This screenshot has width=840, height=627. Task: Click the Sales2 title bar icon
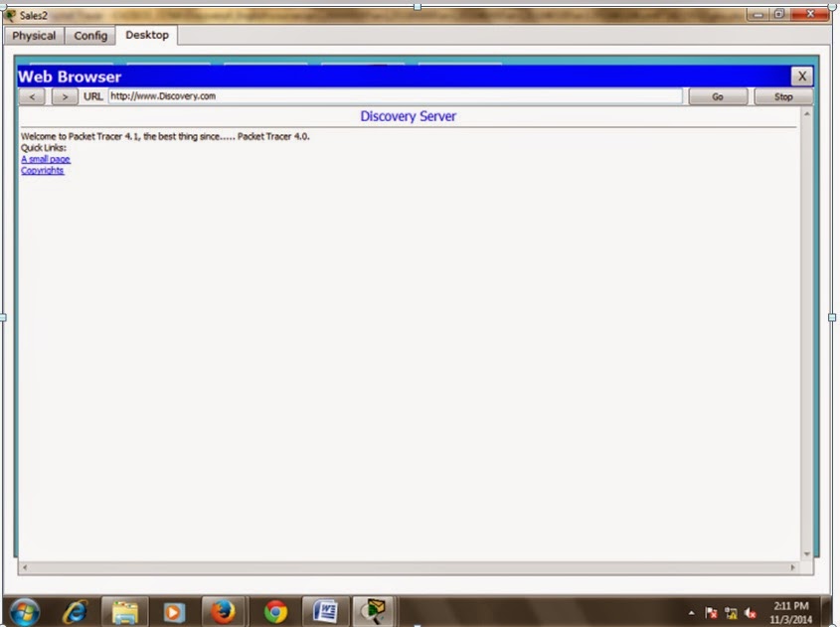coord(10,16)
